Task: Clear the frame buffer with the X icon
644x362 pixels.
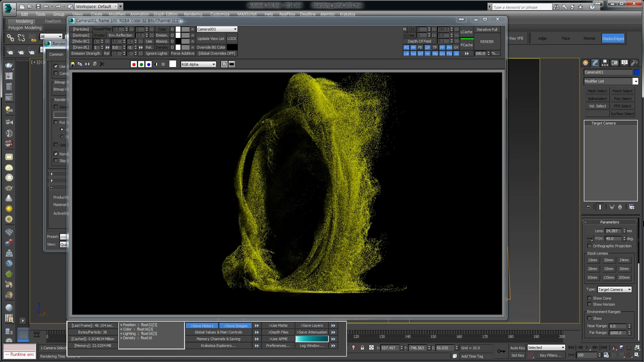Action: click(102, 64)
